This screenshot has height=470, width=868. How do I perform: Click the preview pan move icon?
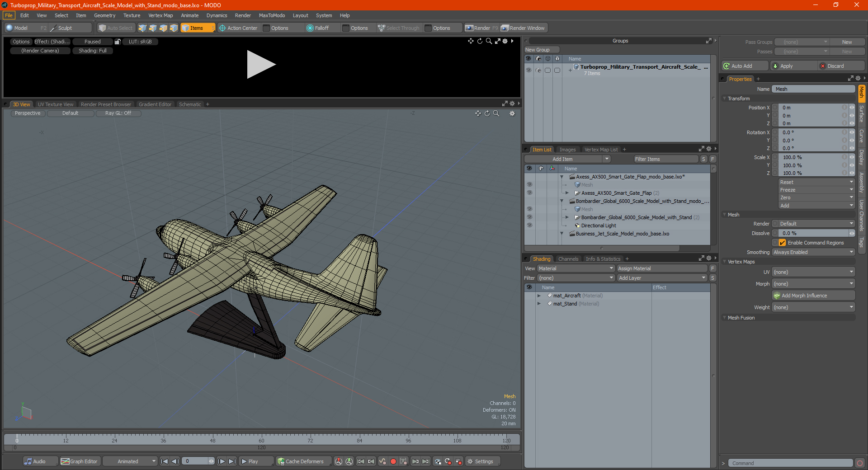(x=471, y=41)
